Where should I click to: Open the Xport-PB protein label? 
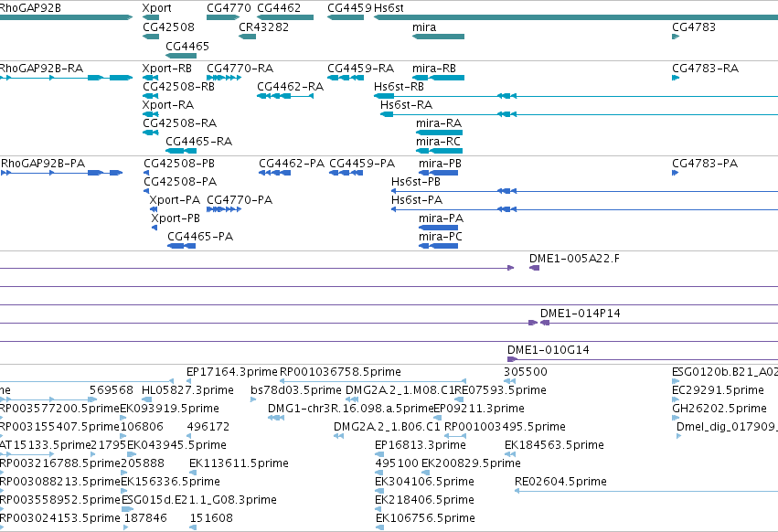tap(176, 218)
